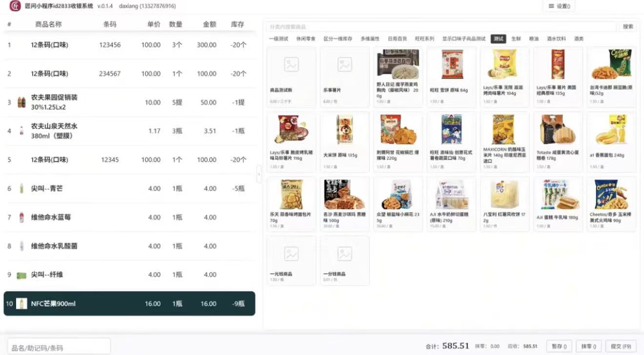The image size is (644, 355).
Task: Select the 旺旺系列 category tab
Action: click(x=424, y=39)
